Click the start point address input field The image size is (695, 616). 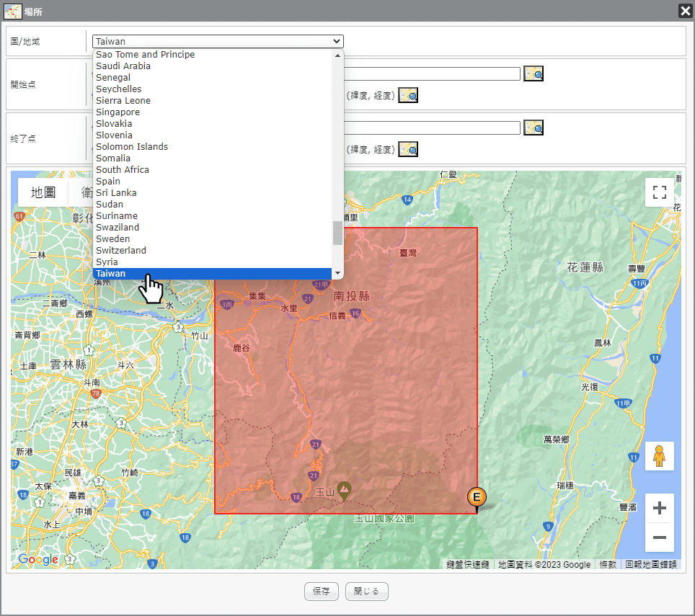[x=432, y=73]
